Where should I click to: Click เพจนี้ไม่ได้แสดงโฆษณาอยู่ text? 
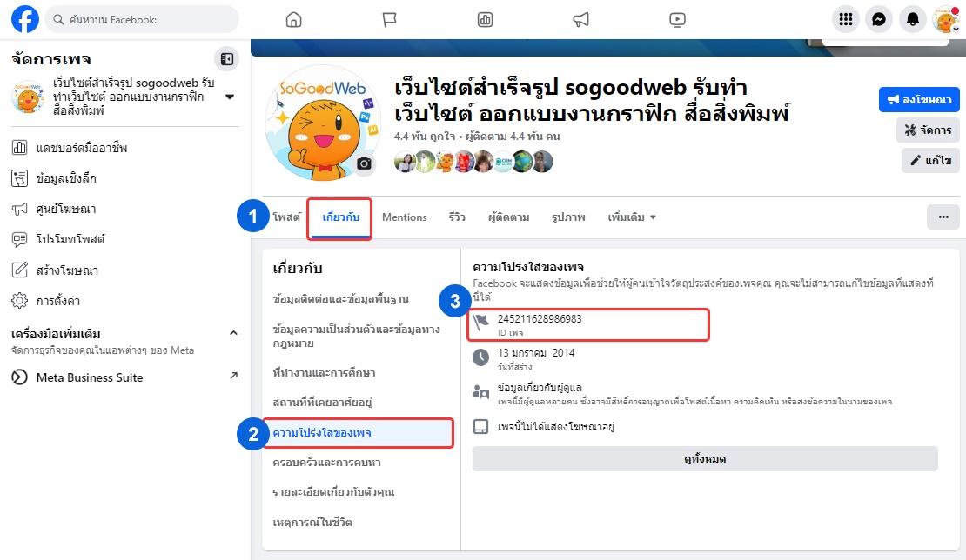click(556, 426)
